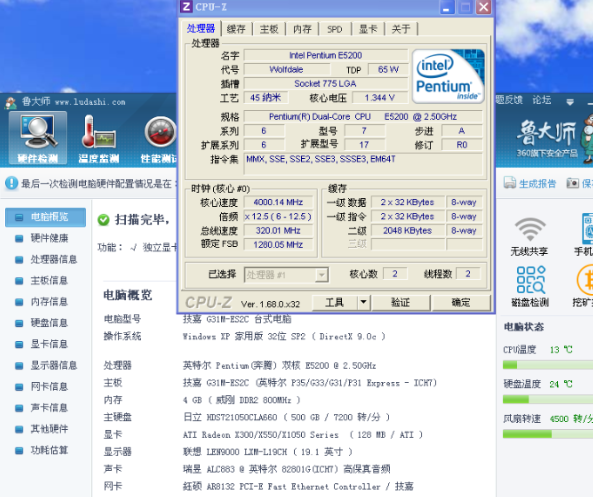Viewport: 593px width, 501px height.
Task: Open the 处理器 #1 selection dropdown
Action: point(286,275)
